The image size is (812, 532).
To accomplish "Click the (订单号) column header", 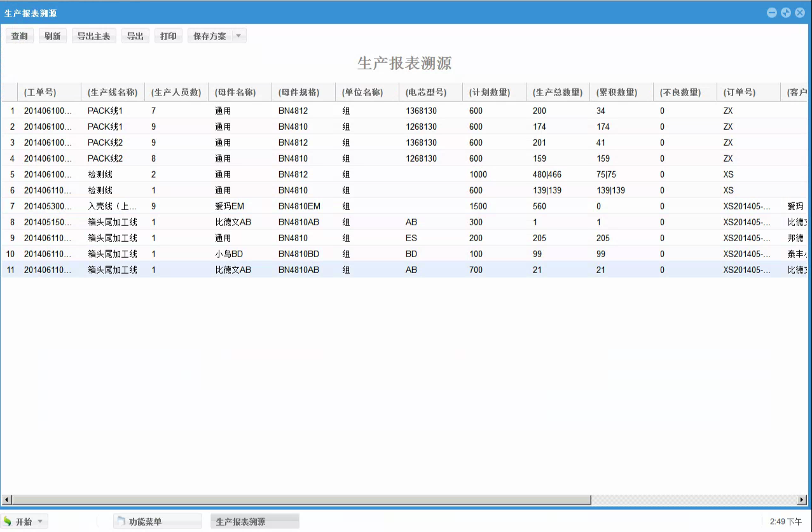I will (x=749, y=92).
